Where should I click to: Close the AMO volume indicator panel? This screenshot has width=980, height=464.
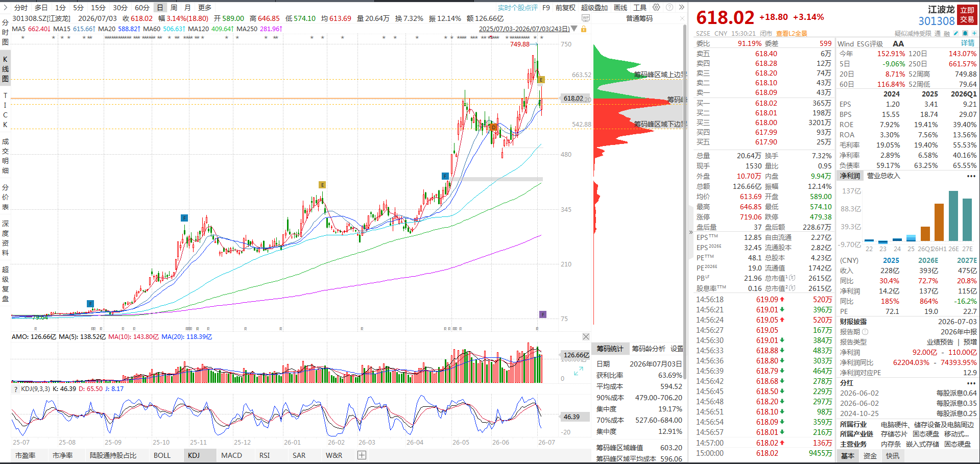coord(586,336)
